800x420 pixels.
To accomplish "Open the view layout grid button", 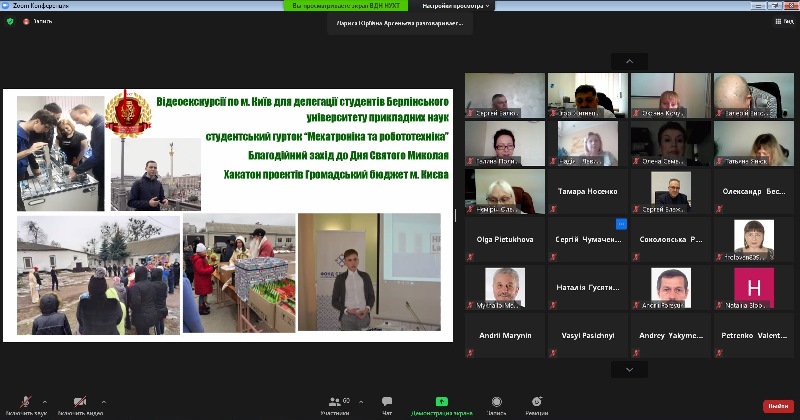I will point(784,21).
